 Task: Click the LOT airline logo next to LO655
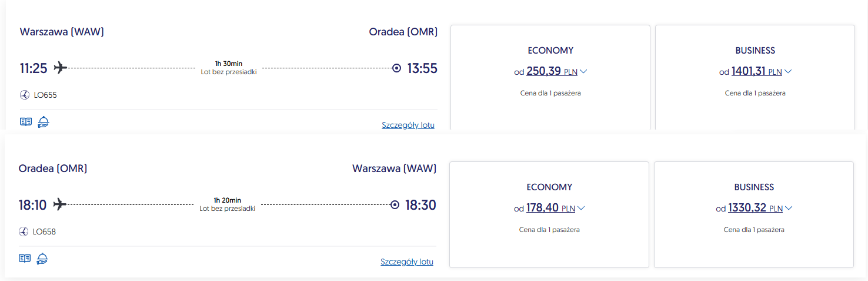(x=25, y=95)
